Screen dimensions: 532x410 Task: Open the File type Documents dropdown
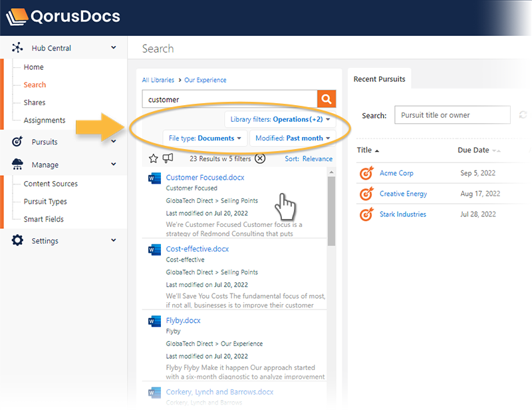205,138
